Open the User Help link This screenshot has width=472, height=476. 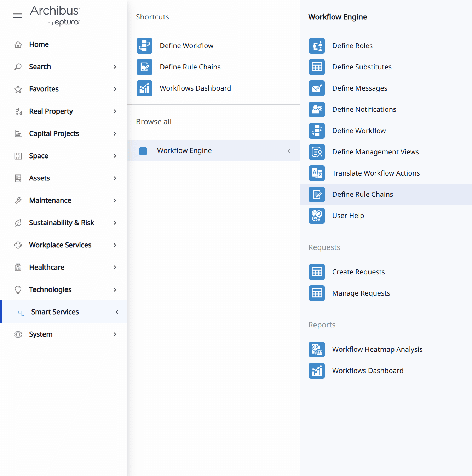click(x=348, y=216)
